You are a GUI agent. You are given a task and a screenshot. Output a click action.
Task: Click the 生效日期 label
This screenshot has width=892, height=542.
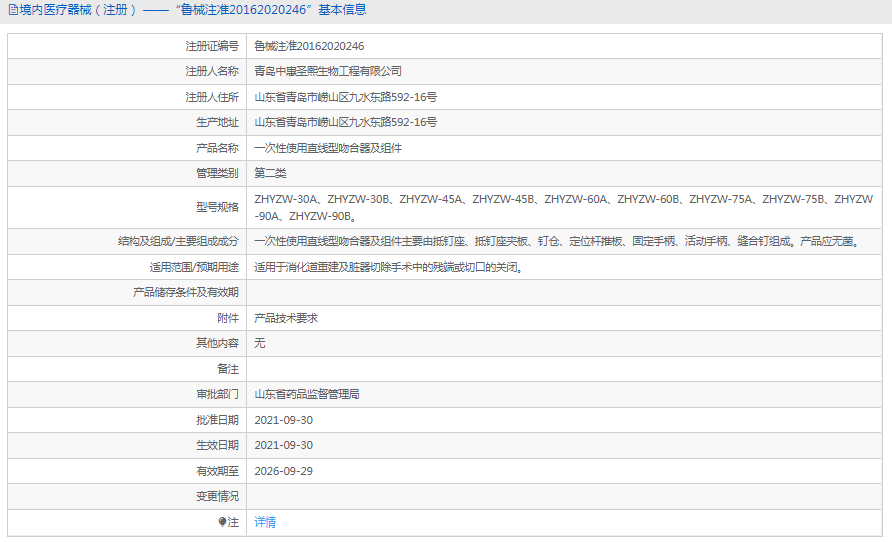(x=217, y=445)
